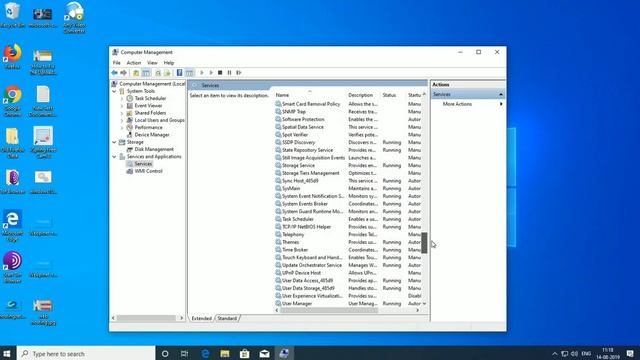Click the Stop Service square icon
Viewport: 640px width, 360px height.
pos(220,73)
